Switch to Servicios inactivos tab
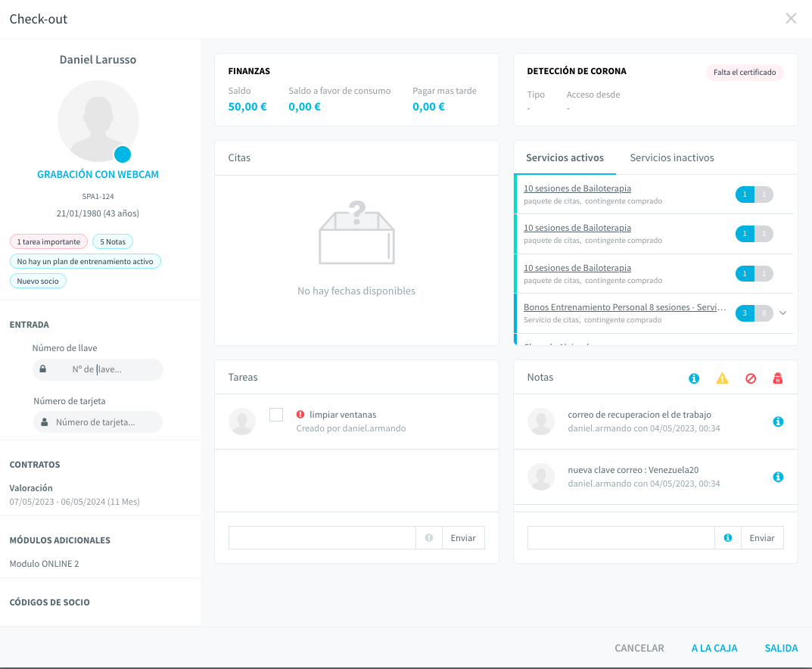 [672, 158]
